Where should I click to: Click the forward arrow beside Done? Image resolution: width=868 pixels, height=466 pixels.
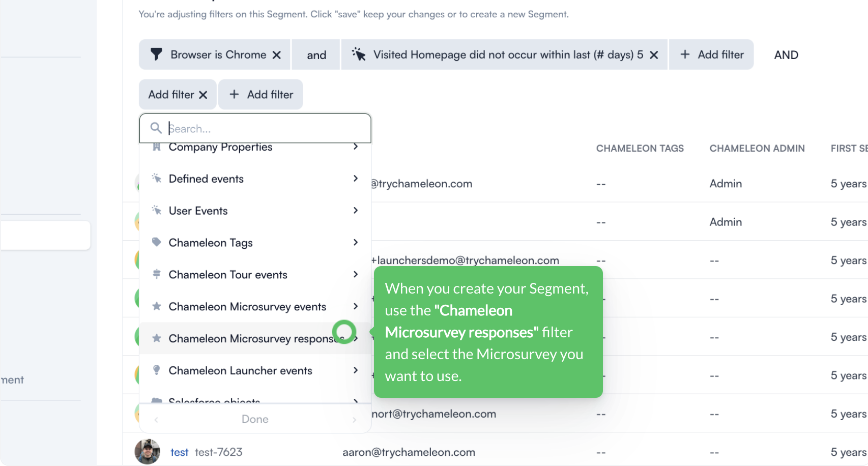pyautogui.click(x=354, y=420)
